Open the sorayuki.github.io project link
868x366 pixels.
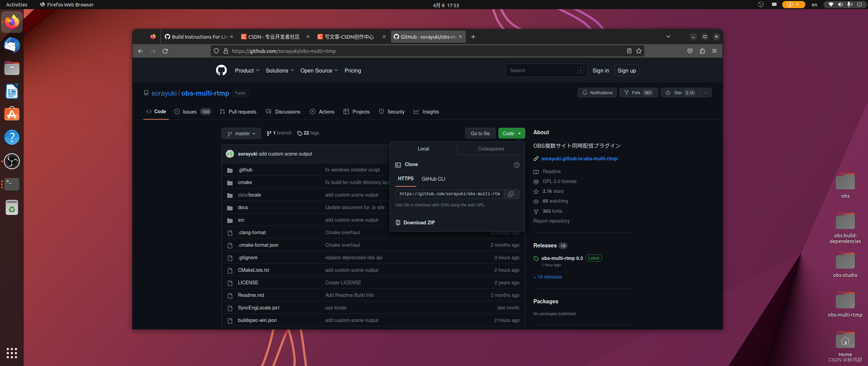point(580,159)
